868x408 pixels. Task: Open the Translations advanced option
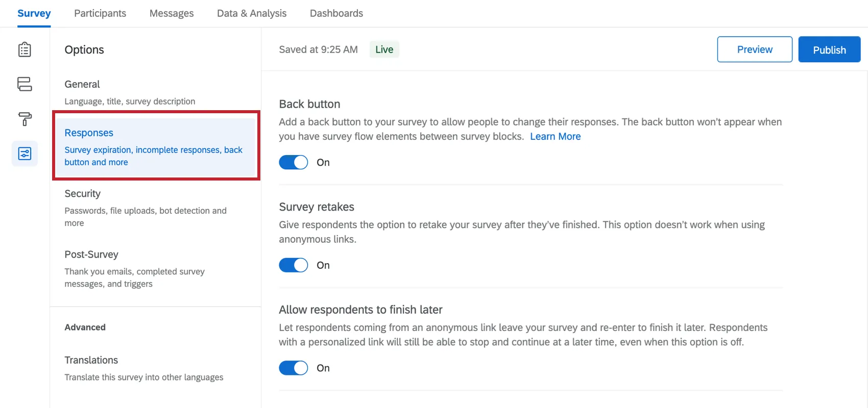click(143, 368)
